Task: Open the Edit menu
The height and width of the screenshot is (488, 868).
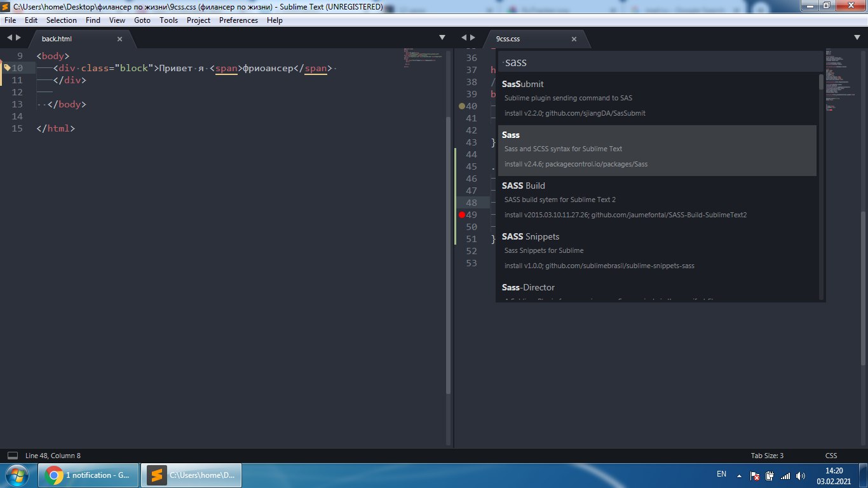Action: click(x=31, y=20)
